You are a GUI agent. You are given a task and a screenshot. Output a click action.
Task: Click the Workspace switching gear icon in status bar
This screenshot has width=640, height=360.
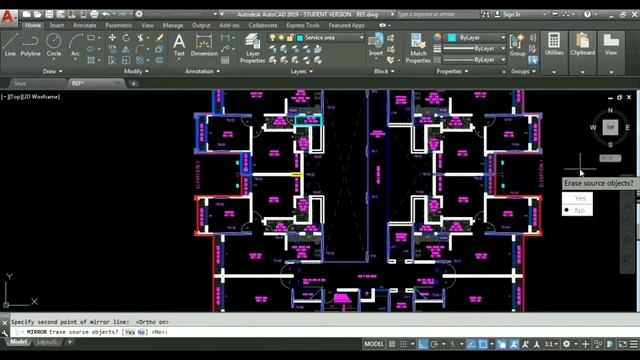pos(567,344)
